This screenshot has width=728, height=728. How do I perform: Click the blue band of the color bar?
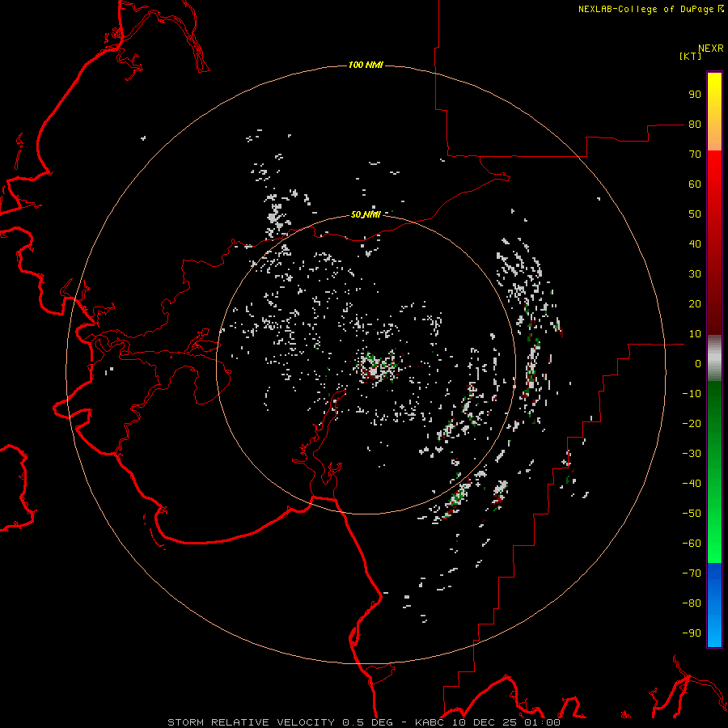point(714,605)
